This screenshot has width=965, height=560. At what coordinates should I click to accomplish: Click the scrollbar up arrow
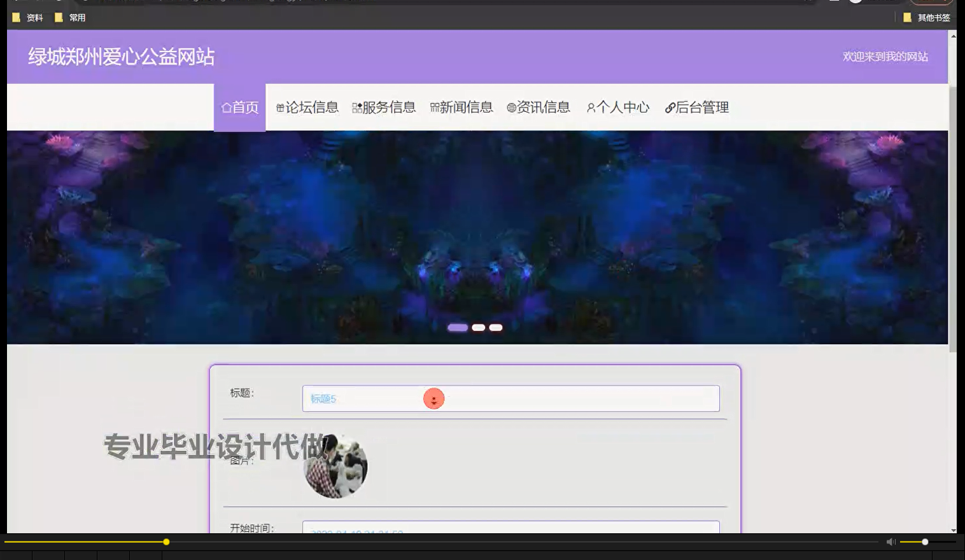coord(953,36)
